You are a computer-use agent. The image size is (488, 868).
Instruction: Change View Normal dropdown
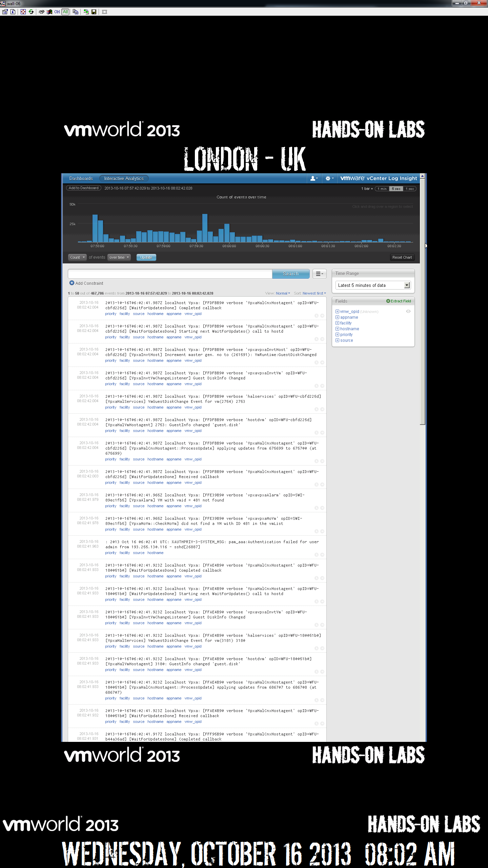click(x=283, y=293)
